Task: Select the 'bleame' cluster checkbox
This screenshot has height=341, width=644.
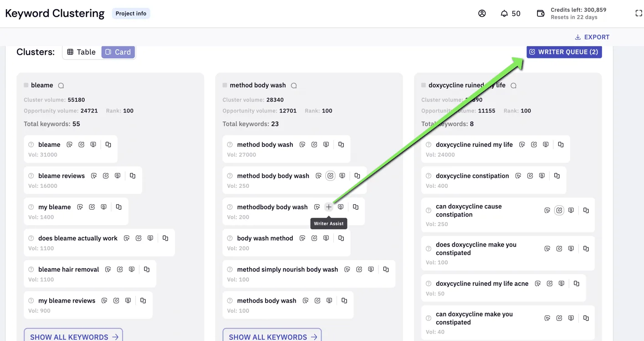Action: (x=26, y=85)
